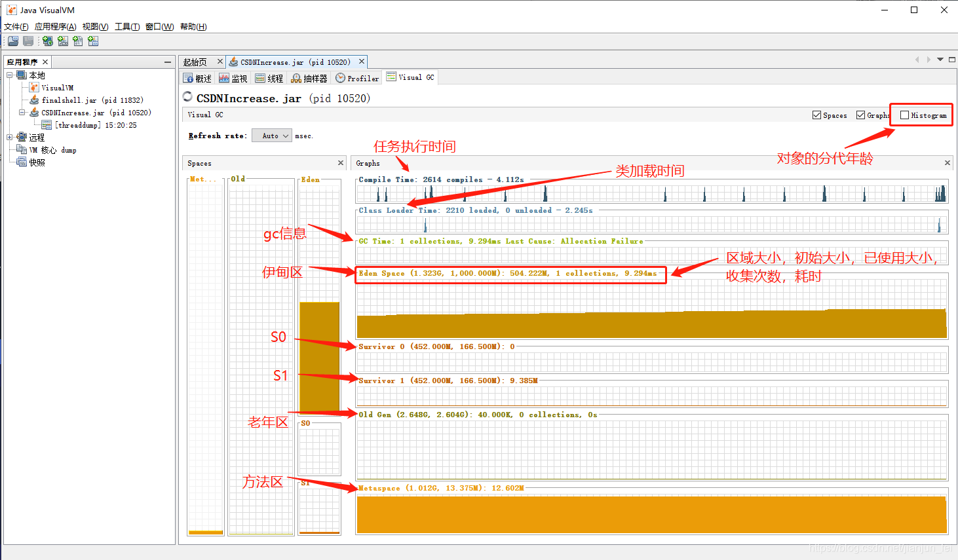
Task: Open the Refresh rate Auto dropdown
Action: [x=271, y=136]
